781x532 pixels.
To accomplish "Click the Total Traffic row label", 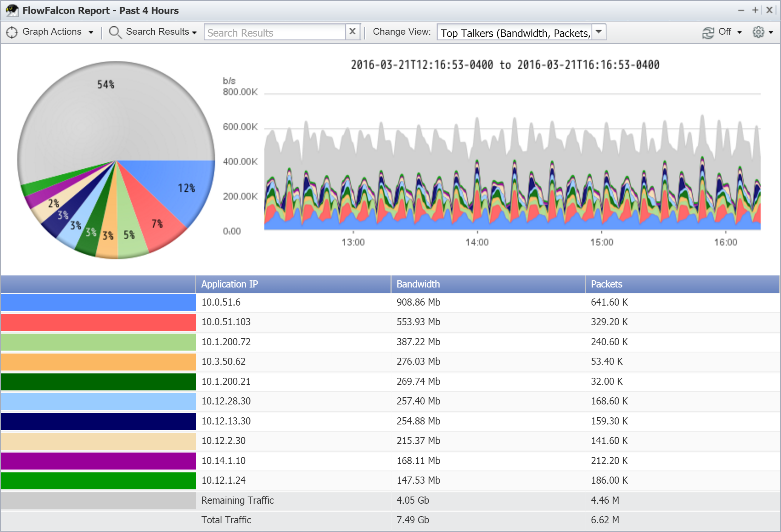I will [226, 520].
